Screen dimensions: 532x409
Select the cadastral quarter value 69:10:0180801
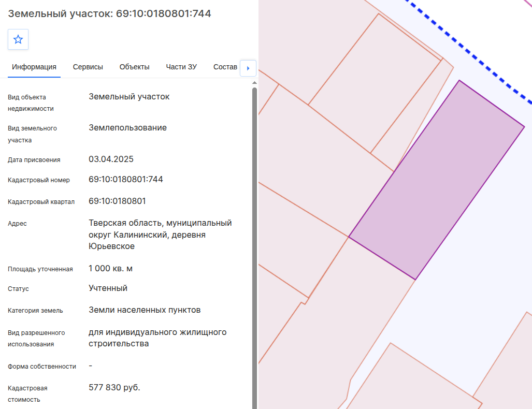(117, 201)
